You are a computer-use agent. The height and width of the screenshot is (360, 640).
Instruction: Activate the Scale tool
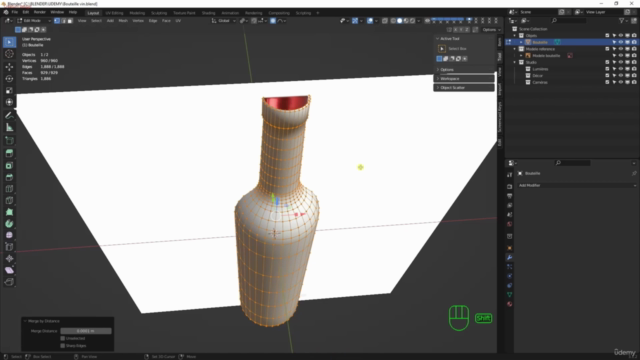coord(9,90)
